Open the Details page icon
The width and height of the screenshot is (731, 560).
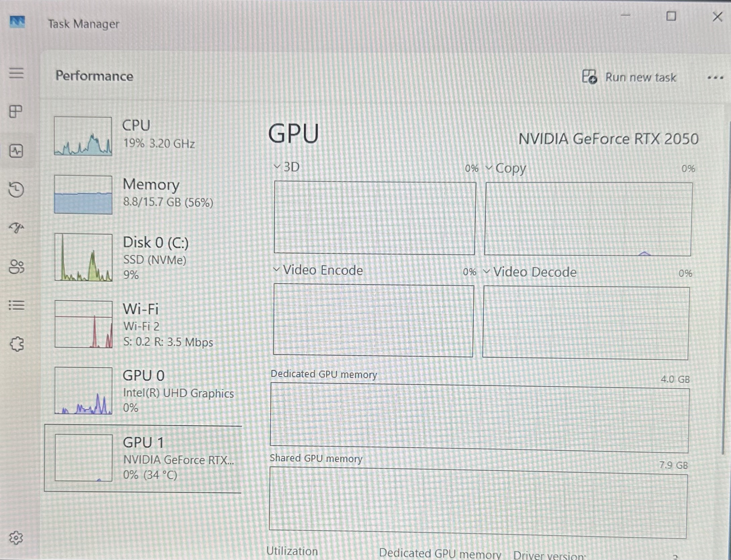pyautogui.click(x=16, y=305)
